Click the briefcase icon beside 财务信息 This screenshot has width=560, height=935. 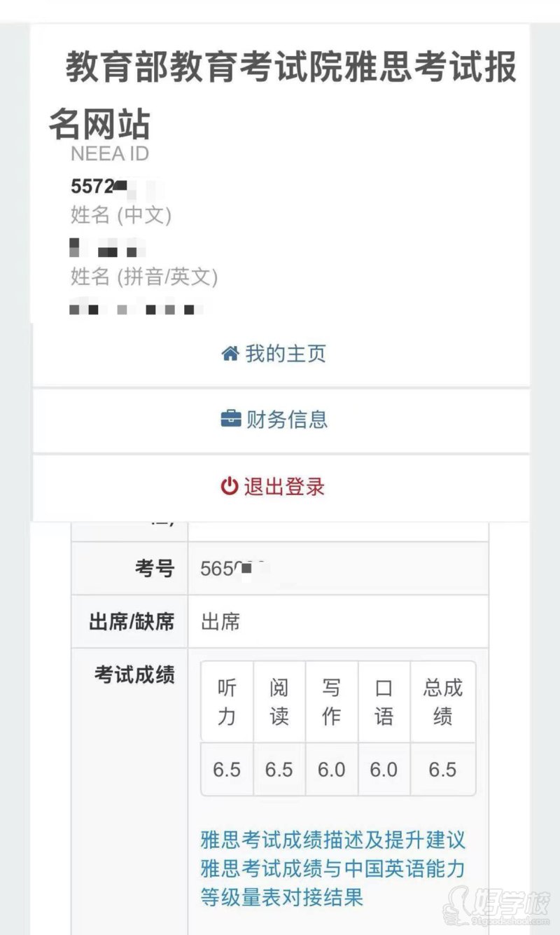pos(230,419)
